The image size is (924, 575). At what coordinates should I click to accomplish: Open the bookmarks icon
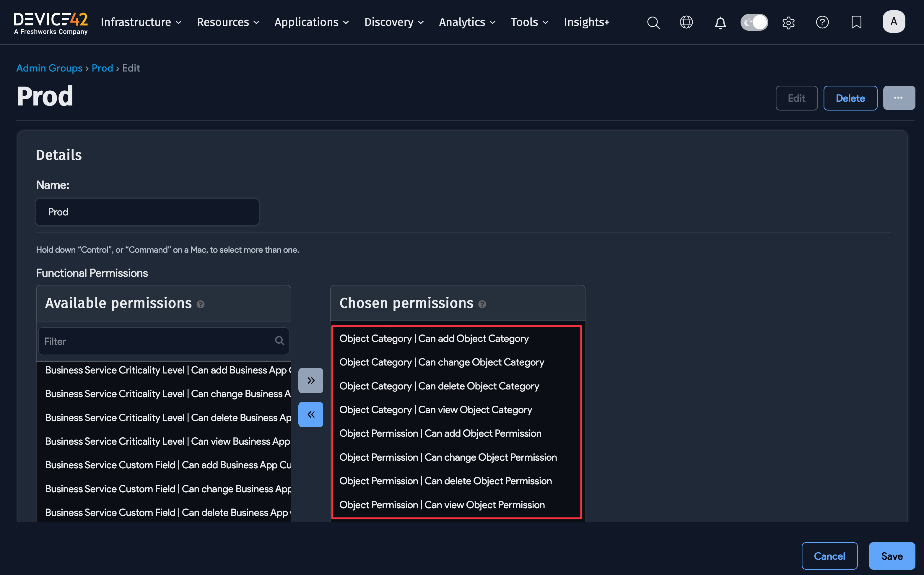(x=856, y=22)
